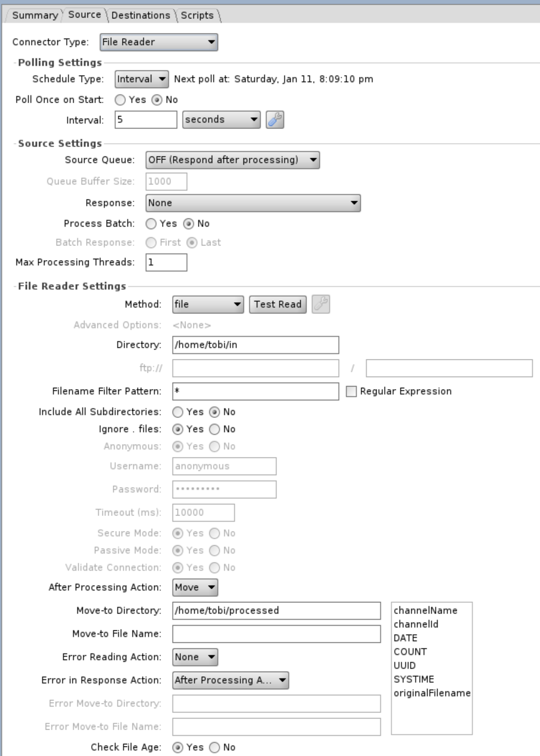Select Yes for Process Batch

coord(151,224)
